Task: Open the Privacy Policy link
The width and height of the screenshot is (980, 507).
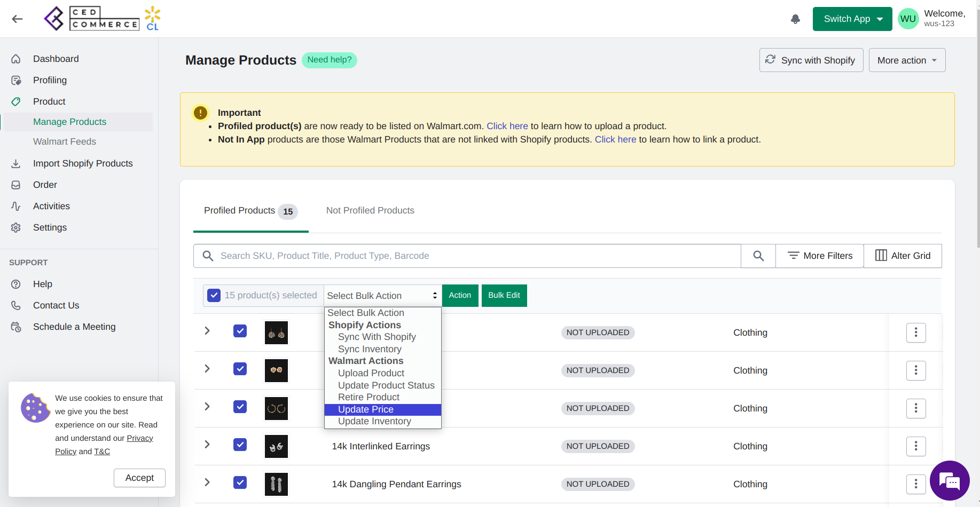Action: (140, 438)
